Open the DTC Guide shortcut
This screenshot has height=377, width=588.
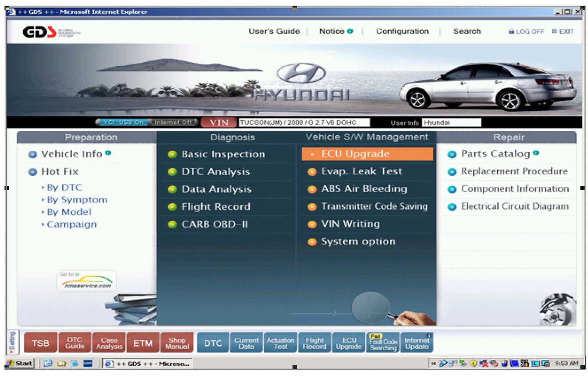pos(75,343)
